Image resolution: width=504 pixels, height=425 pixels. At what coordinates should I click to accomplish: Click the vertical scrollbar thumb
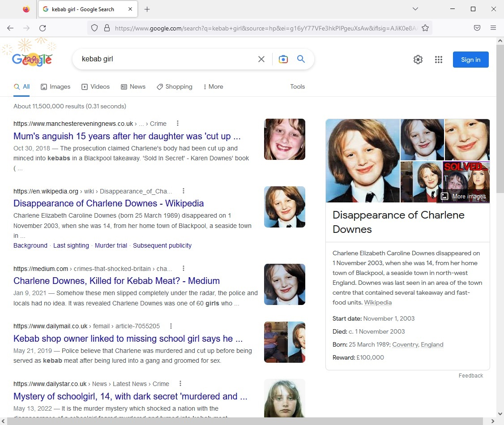[500, 119]
